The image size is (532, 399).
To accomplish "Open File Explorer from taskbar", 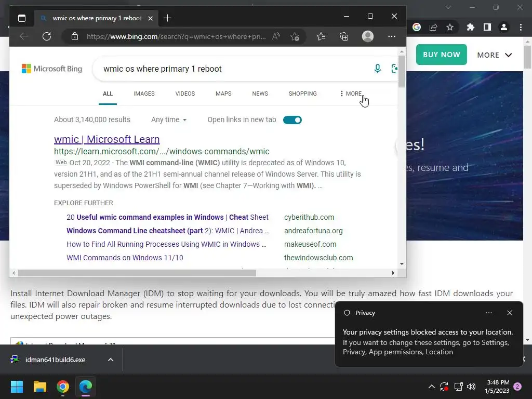I will click(x=39, y=387).
